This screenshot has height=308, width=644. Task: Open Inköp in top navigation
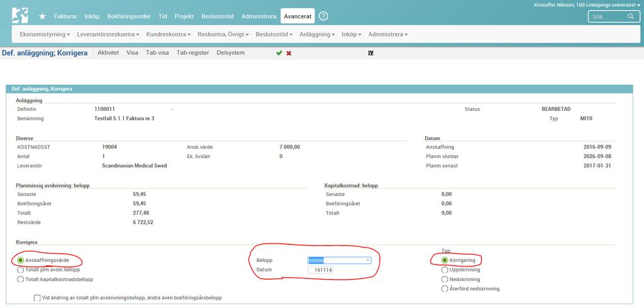point(92,16)
